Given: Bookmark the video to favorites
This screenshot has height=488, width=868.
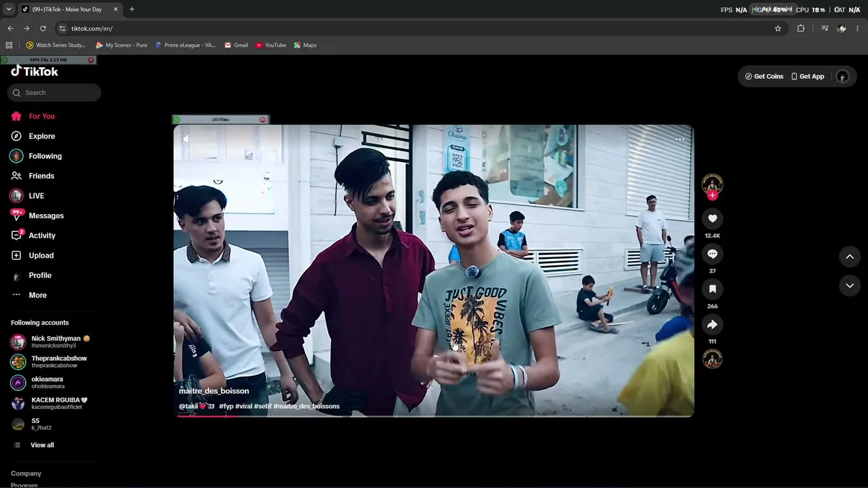Looking at the screenshot, I should (x=712, y=289).
